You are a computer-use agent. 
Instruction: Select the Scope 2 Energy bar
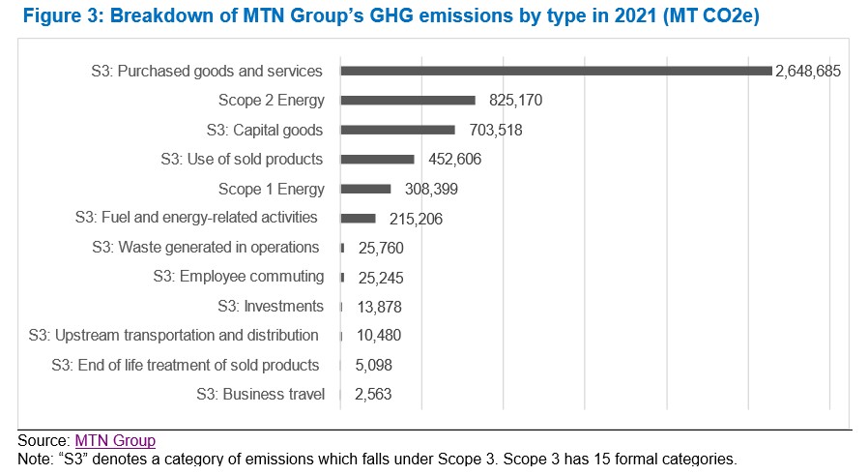pos(408,101)
